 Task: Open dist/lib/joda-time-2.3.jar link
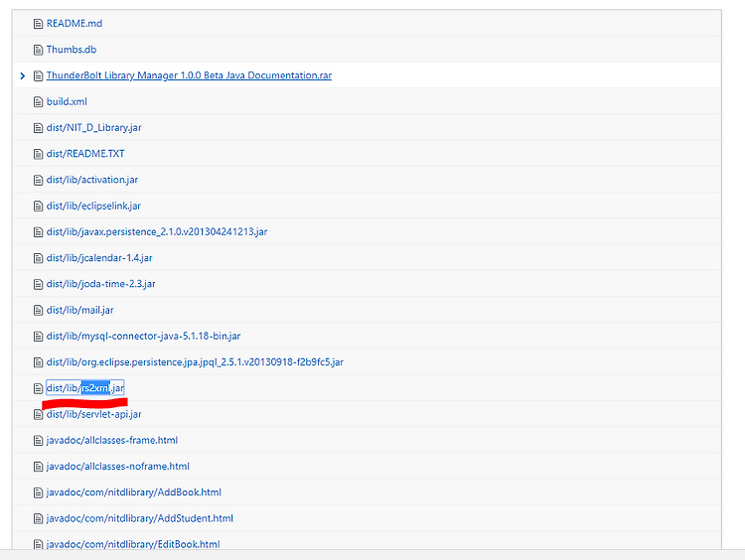[100, 284]
